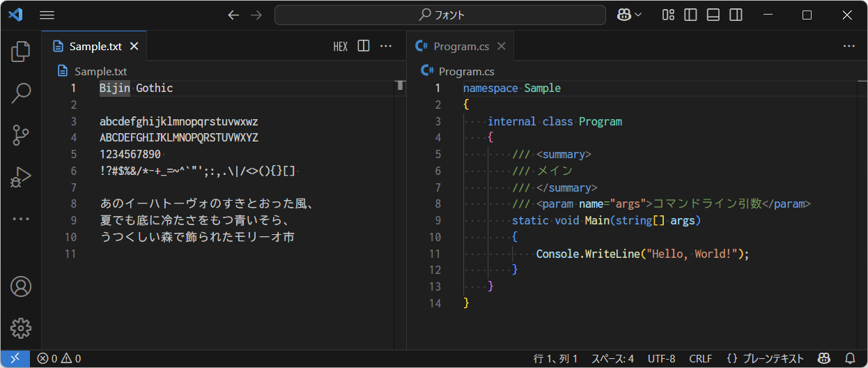Click the HEX editor button
Image resolution: width=868 pixels, height=368 pixels.
(x=340, y=47)
